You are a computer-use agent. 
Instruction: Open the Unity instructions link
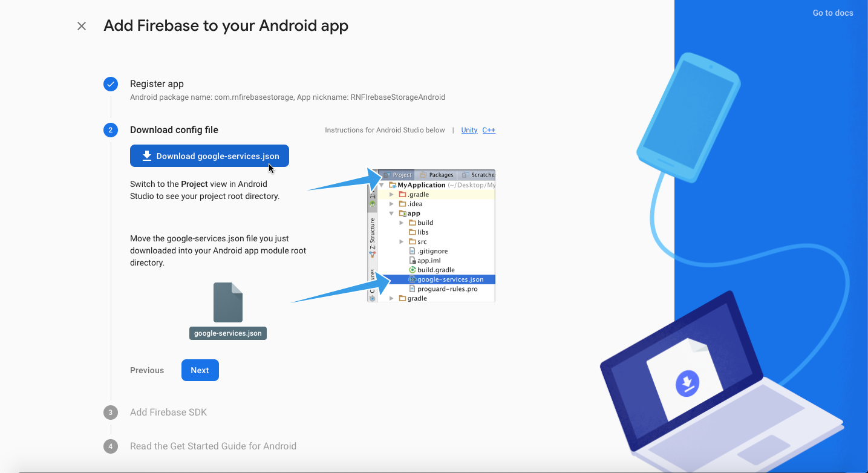click(469, 130)
